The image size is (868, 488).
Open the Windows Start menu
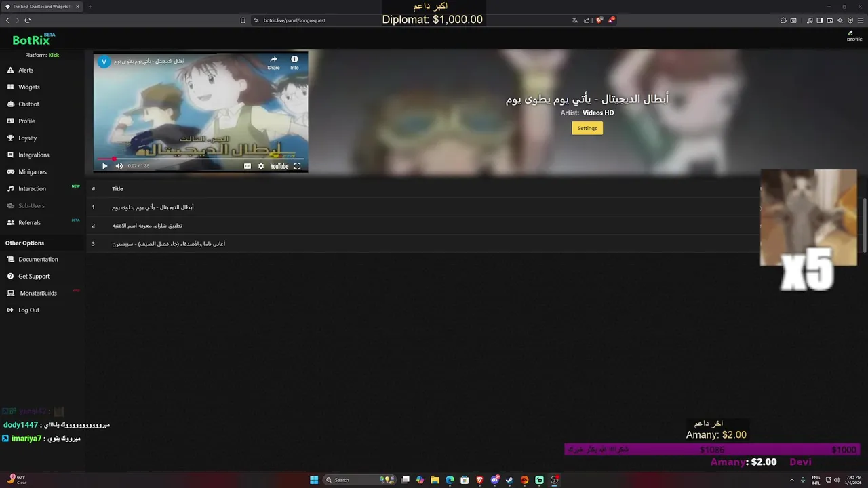click(x=314, y=480)
